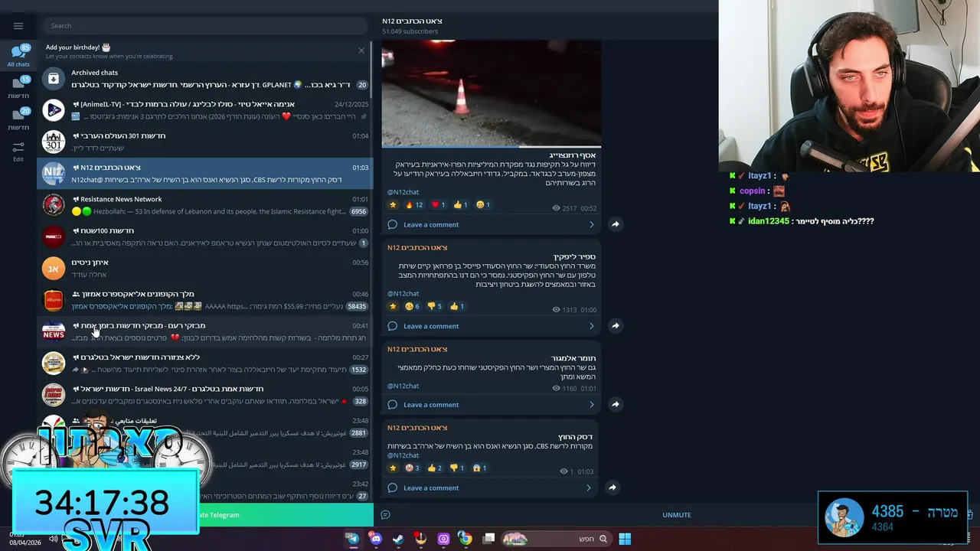This screenshot has width=980, height=551.
Task: Open the discussion bubble icon near UNMUTE
Action: pos(386,515)
